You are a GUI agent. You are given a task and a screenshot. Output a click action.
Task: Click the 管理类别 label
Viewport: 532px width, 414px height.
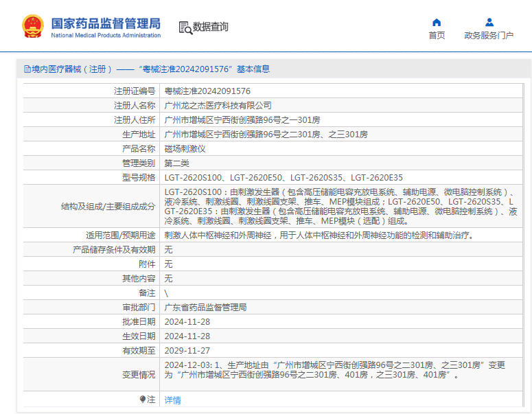point(139,163)
